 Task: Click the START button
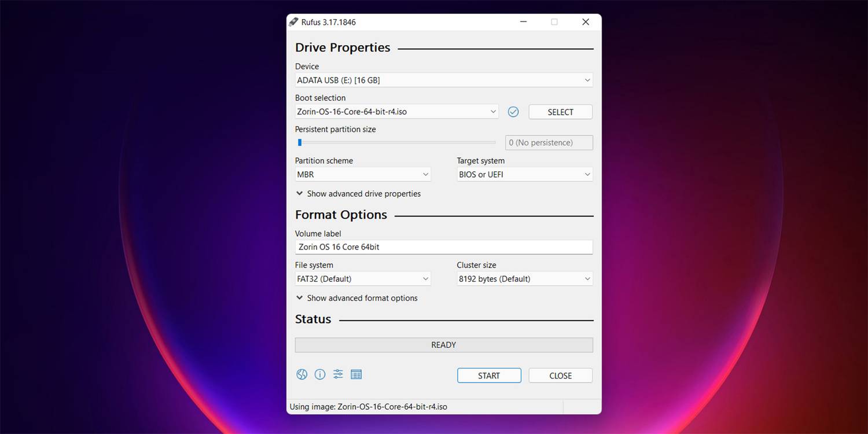[489, 376]
